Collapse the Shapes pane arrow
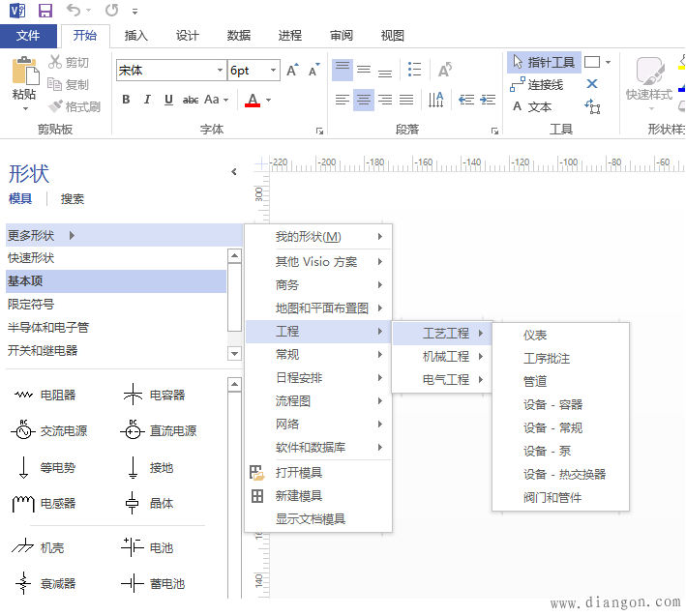This screenshot has height=616, width=686. click(234, 172)
